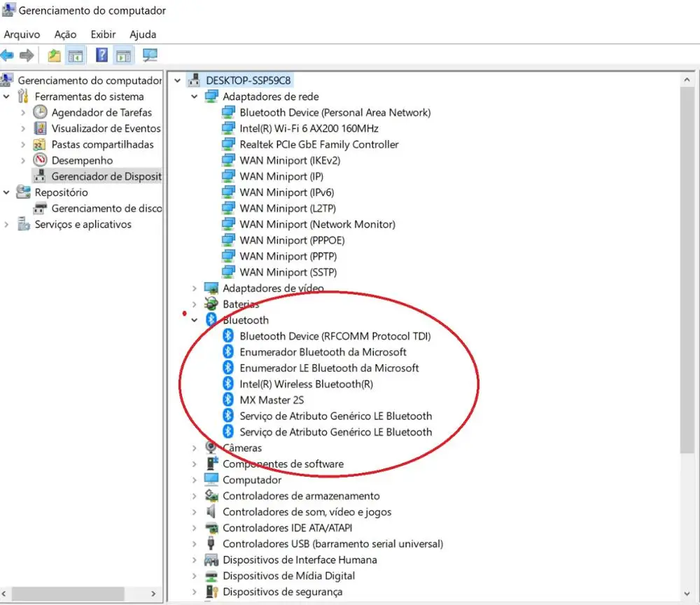Click the Câmeras webcam icon
Screen dimensions: 700x605
[211, 447]
